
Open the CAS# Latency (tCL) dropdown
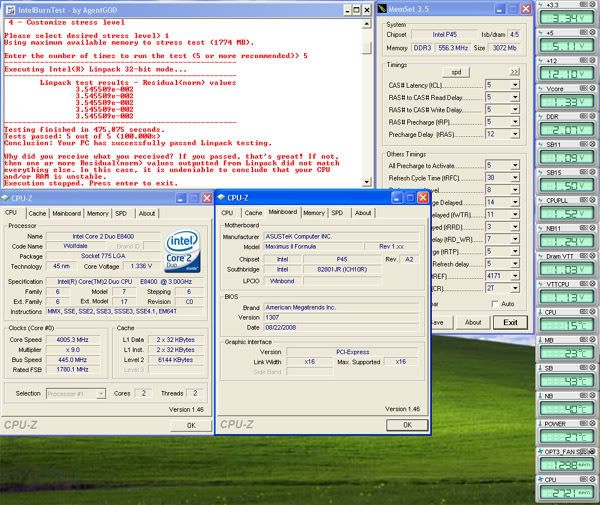click(515, 85)
